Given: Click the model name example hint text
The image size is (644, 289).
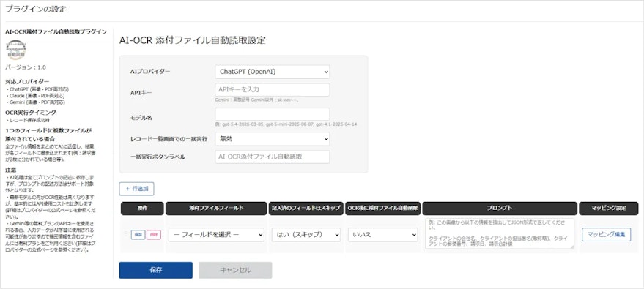Looking at the screenshot, I should coord(286,124).
